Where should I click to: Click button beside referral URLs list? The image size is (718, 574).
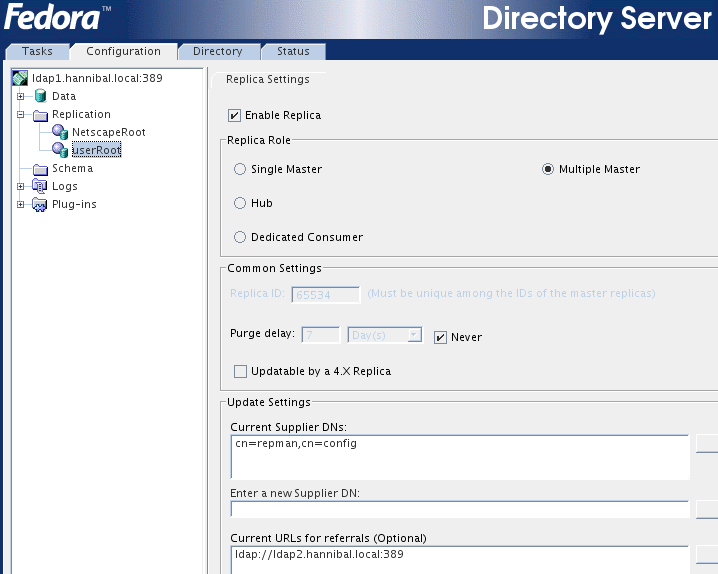tap(707, 554)
